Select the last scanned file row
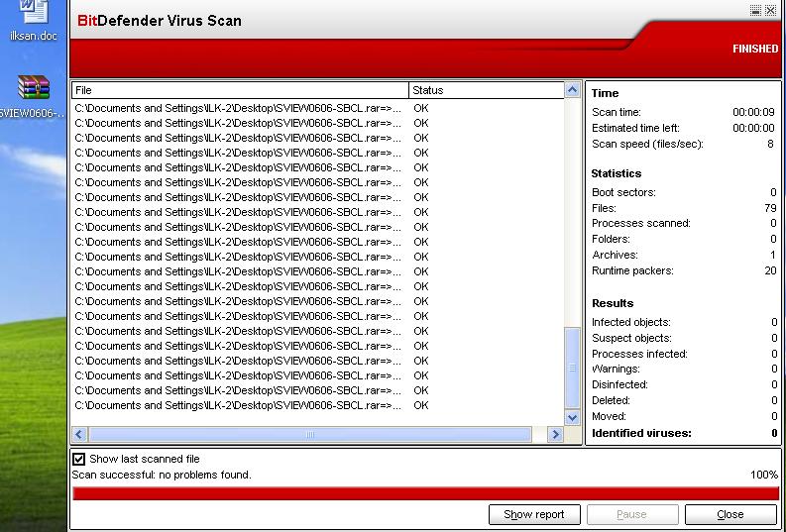The image size is (786, 532). click(x=318, y=405)
